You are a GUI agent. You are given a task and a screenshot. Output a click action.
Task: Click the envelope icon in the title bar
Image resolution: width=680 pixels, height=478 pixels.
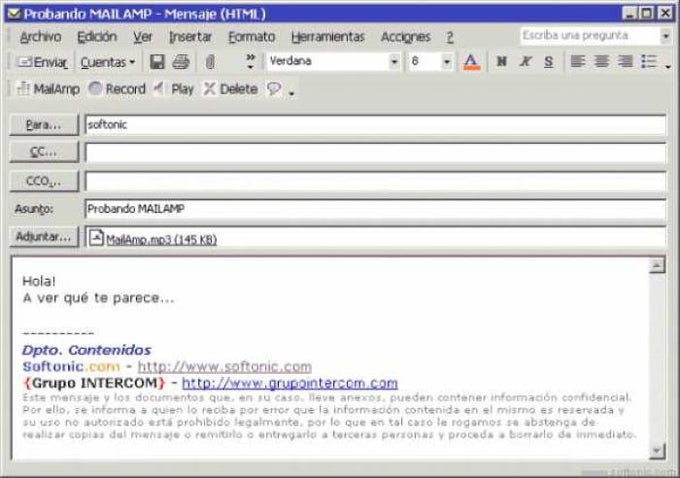(13, 14)
